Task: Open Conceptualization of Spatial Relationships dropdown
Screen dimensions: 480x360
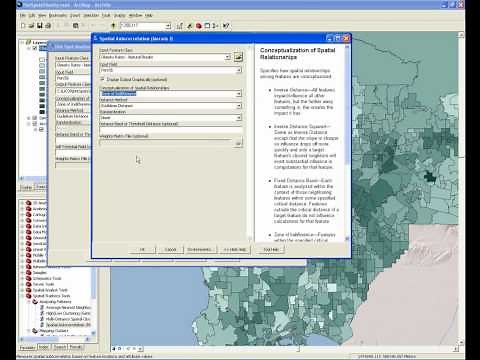Action: (x=239, y=94)
